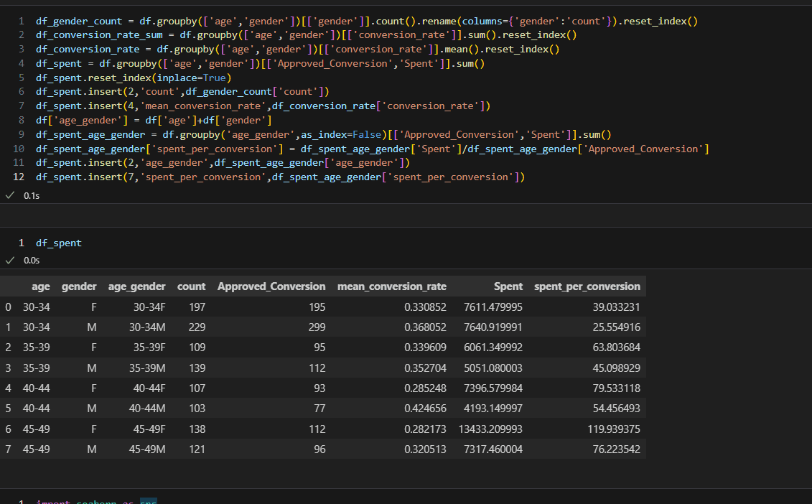This screenshot has width=812, height=504.
Task: Click the 0.0s execution time label
Action: point(32,261)
